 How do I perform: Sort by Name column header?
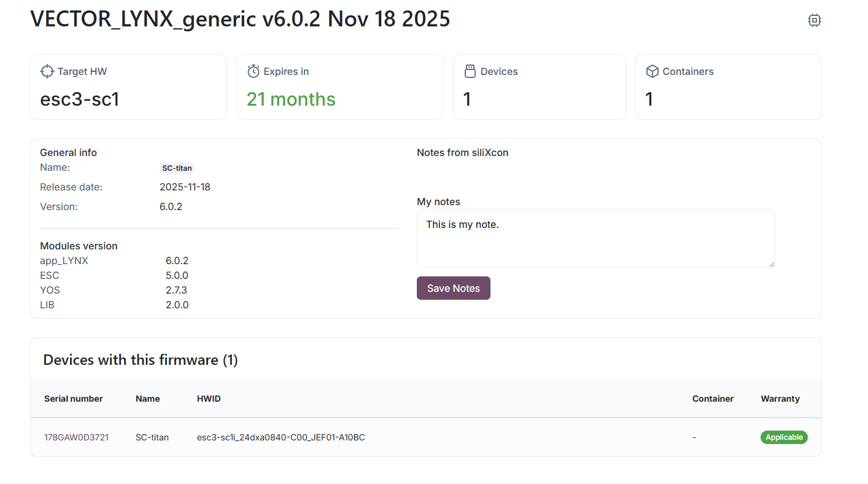point(148,399)
